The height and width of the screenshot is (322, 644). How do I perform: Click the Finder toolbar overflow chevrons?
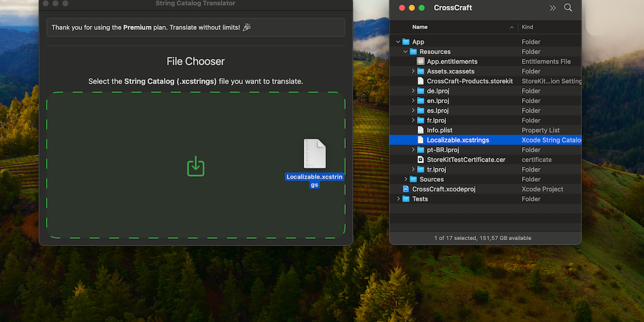coord(553,8)
